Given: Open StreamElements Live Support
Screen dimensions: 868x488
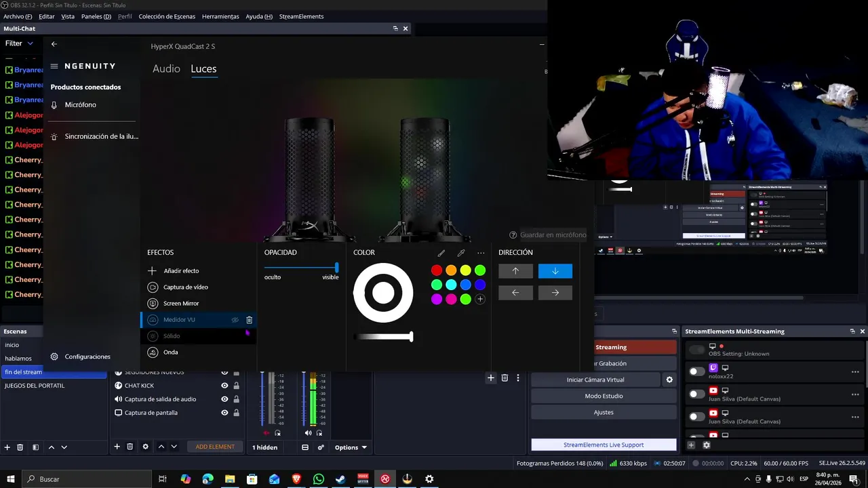Looking at the screenshot, I should coord(604,445).
